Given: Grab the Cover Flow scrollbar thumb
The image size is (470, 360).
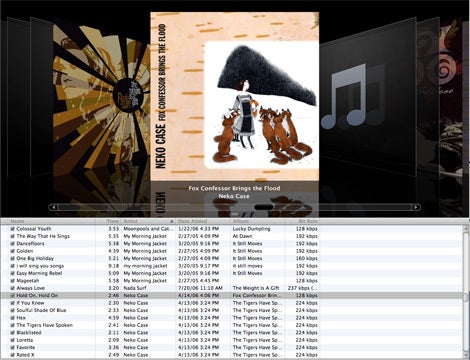Looking at the screenshot, I should [263, 207].
